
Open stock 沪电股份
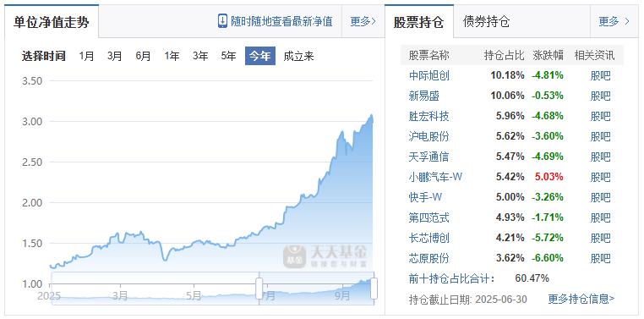click(429, 136)
